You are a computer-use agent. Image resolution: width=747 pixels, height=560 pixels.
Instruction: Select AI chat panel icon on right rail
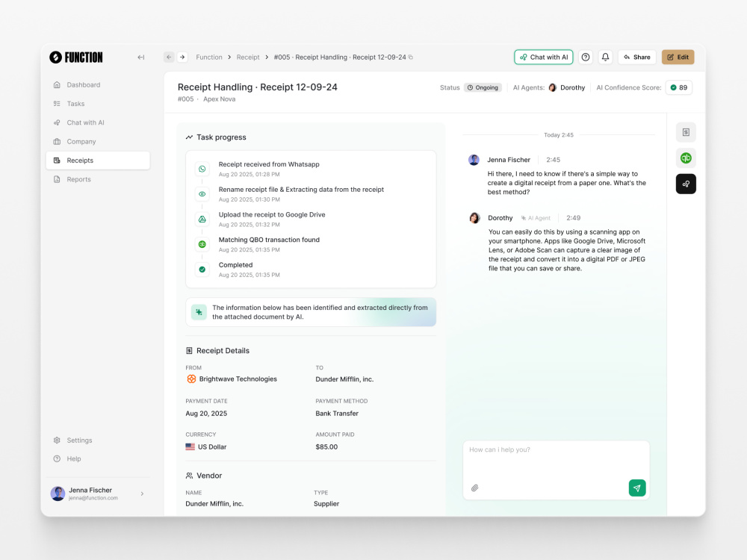[686, 184]
